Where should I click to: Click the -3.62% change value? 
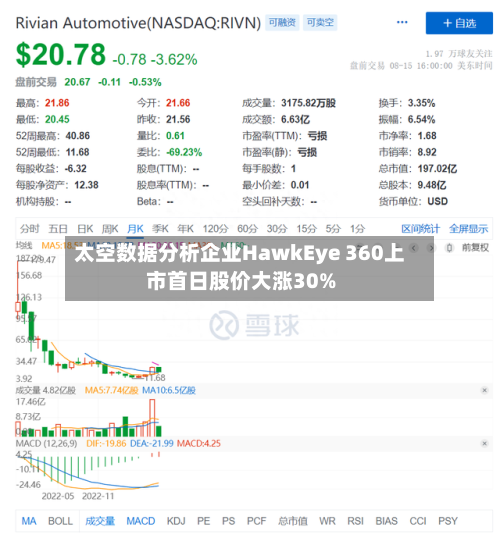[x=174, y=59]
